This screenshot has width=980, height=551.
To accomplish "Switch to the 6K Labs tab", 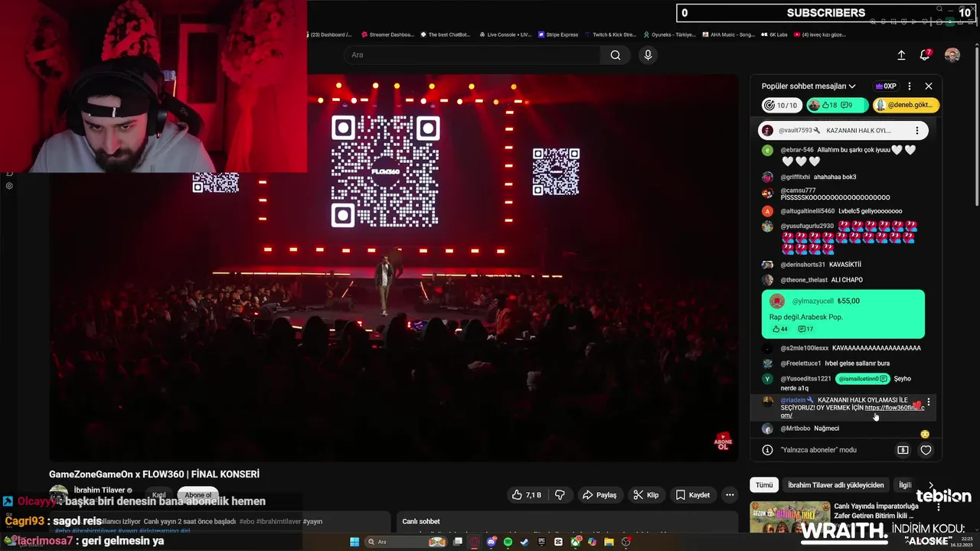I will (x=775, y=34).
